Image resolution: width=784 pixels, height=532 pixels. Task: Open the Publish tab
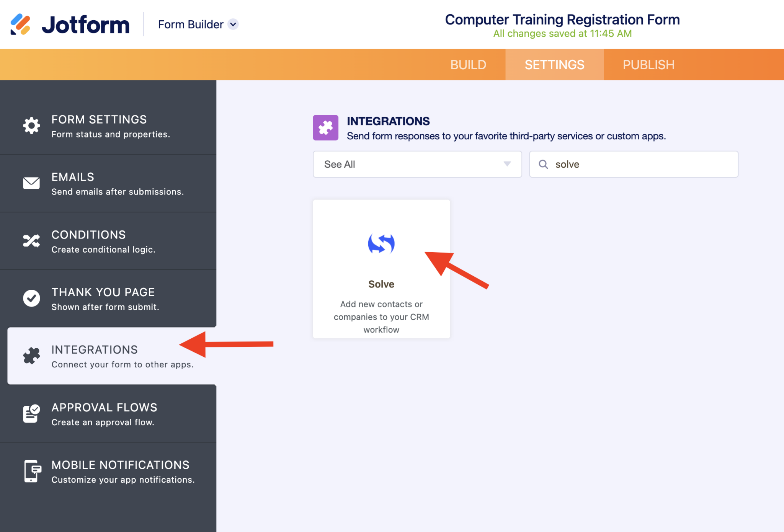648,64
